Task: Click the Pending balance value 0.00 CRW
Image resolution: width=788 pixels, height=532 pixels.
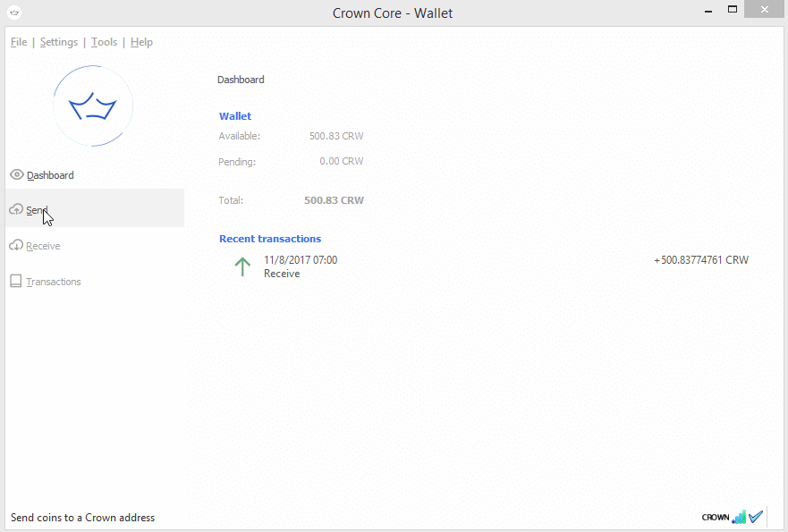Action: tap(342, 161)
